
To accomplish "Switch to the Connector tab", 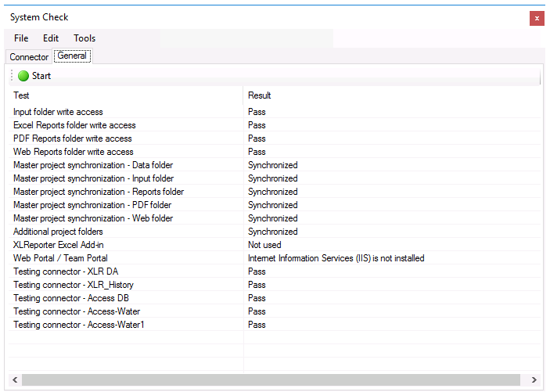I will 29,57.
